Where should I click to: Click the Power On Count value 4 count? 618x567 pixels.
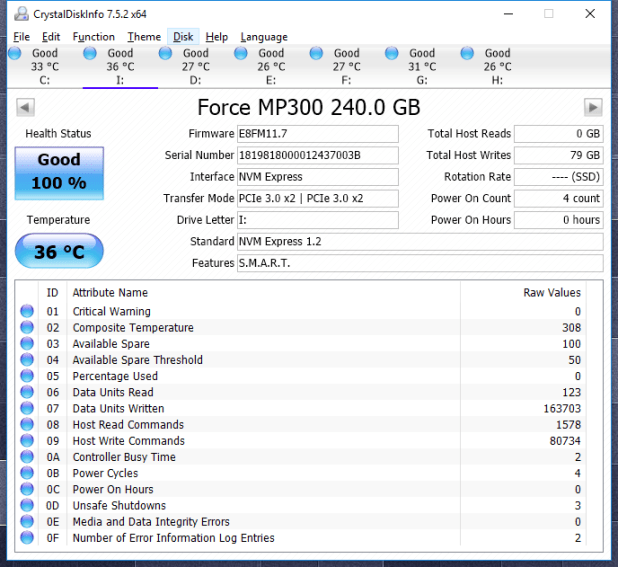(x=558, y=198)
